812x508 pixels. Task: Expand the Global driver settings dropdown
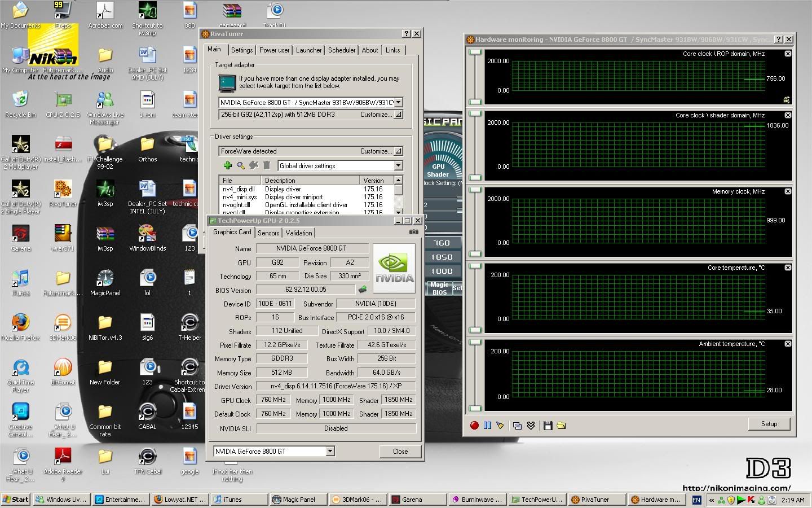click(398, 165)
